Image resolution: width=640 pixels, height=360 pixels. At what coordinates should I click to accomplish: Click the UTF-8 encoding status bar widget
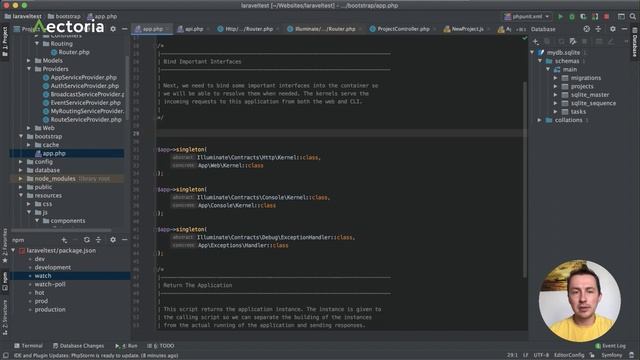coord(541,356)
